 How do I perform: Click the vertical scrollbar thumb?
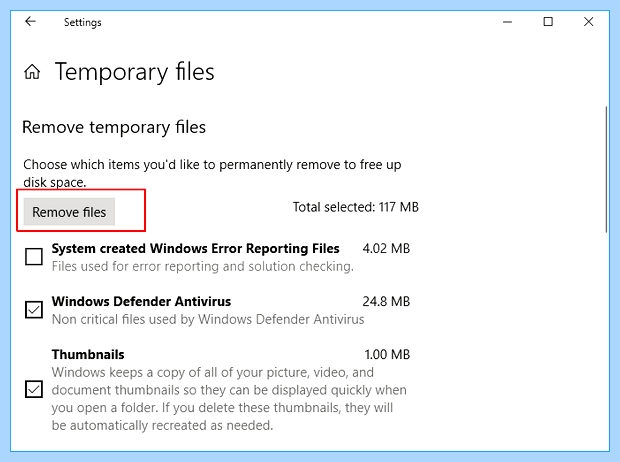coord(606,169)
